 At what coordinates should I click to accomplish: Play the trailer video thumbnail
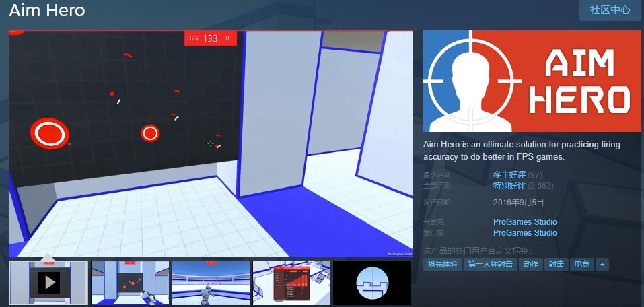click(x=48, y=283)
